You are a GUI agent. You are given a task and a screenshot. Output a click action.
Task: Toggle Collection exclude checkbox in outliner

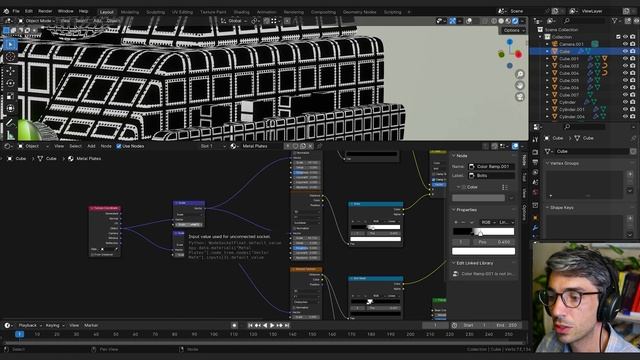pos(618,37)
